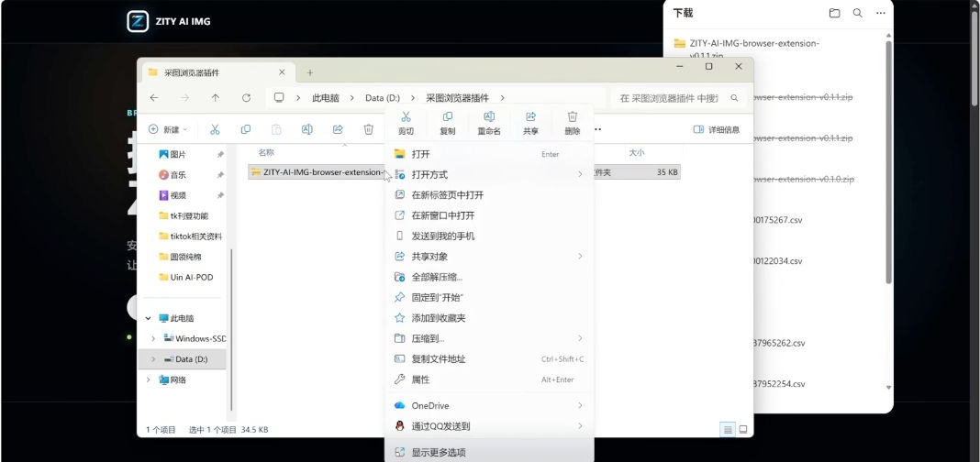The width and height of the screenshot is (980, 462).
Task: Click the Delete icon in the context menu
Action: click(x=573, y=116)
